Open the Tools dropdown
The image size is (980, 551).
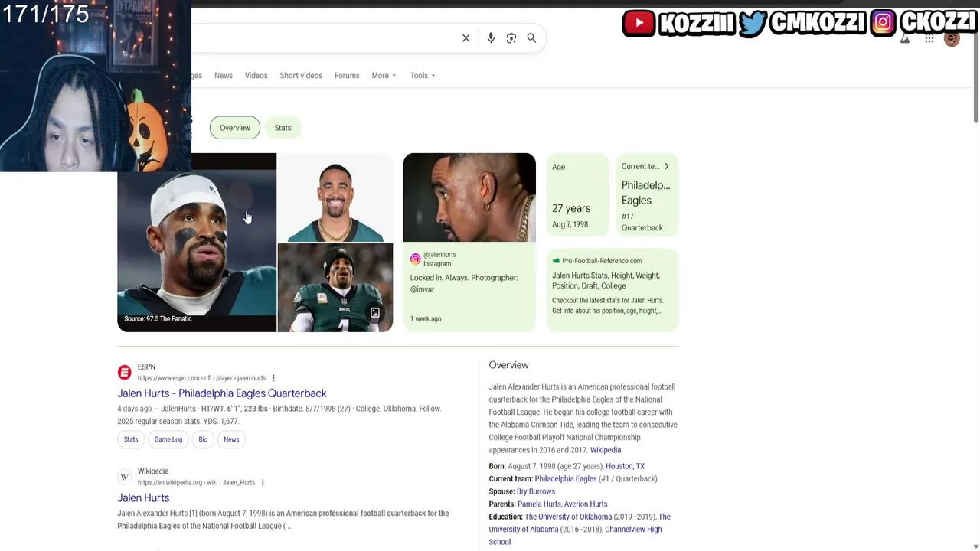(x=423, y=76)
